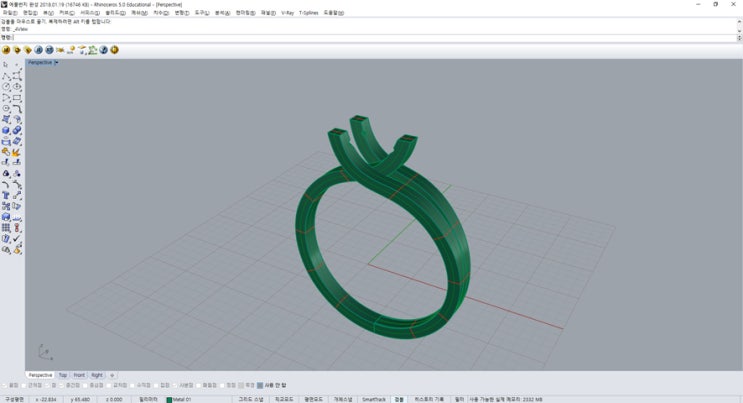Select the Join tool (orange puzzle icon)

click(x=6, y=152)
